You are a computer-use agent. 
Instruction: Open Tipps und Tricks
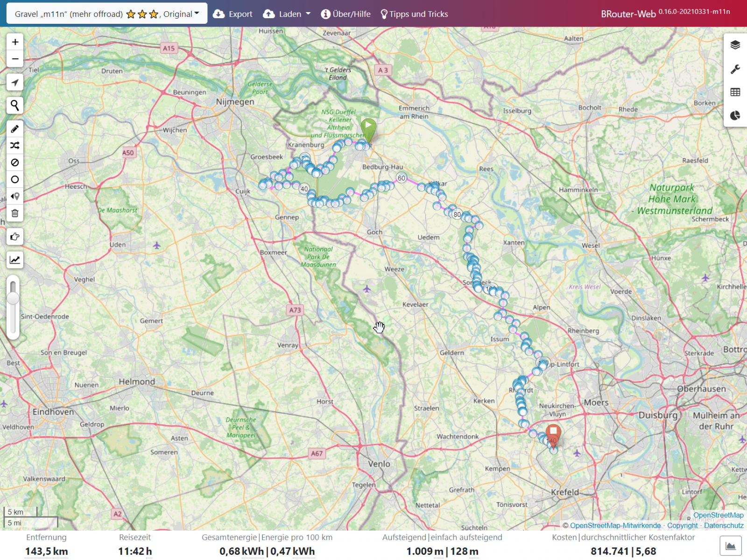click(415, 14)
